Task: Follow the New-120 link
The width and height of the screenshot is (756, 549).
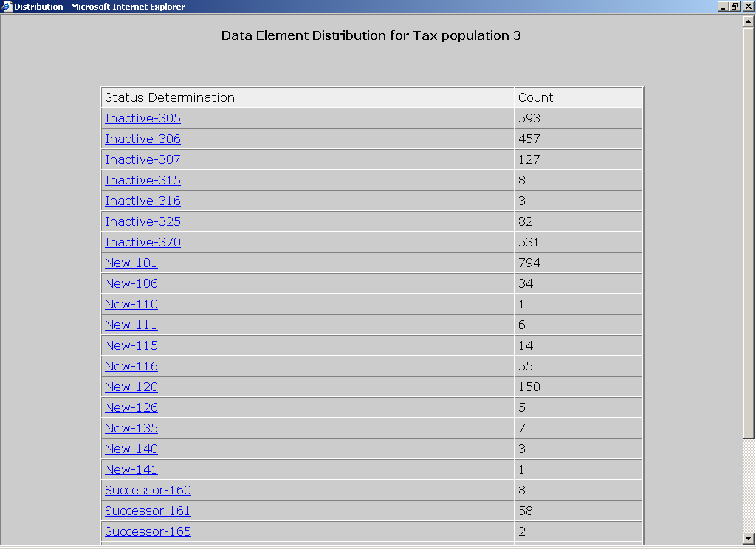Action: tap(131, 387)
